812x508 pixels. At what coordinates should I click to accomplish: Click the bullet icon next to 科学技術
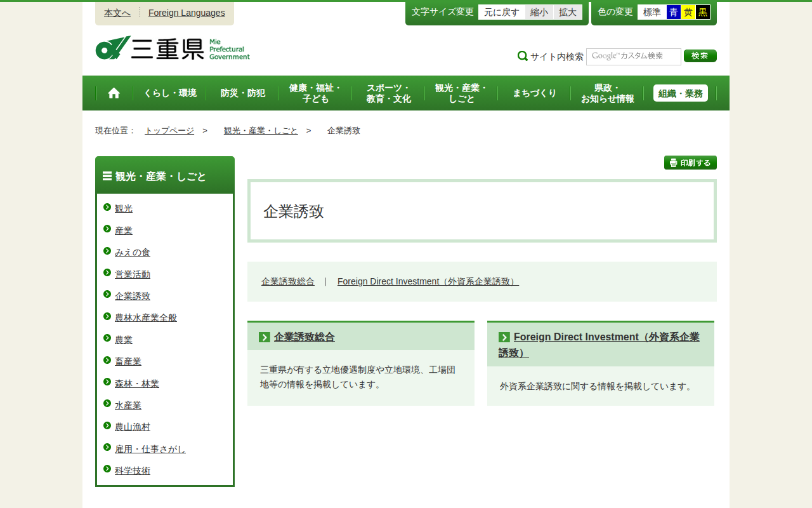pyautogui.click(x=107, y=469)
